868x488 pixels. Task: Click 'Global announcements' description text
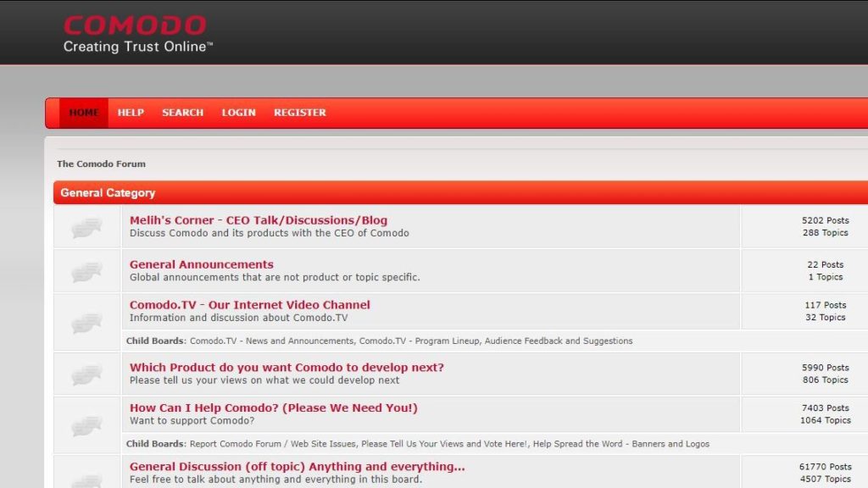pyautogui.click(x=275, y=277)
